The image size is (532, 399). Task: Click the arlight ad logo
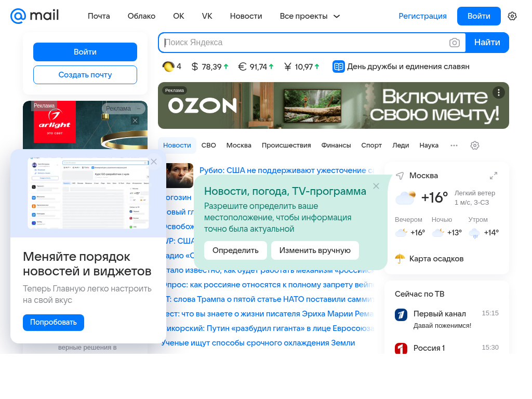(x=55, y=122)
